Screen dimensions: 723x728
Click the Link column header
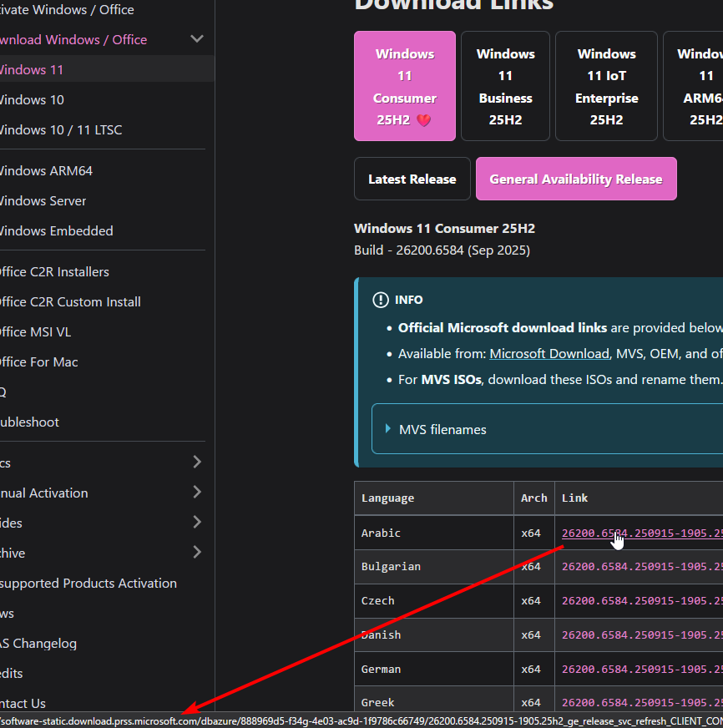click(x=639, y=498)
